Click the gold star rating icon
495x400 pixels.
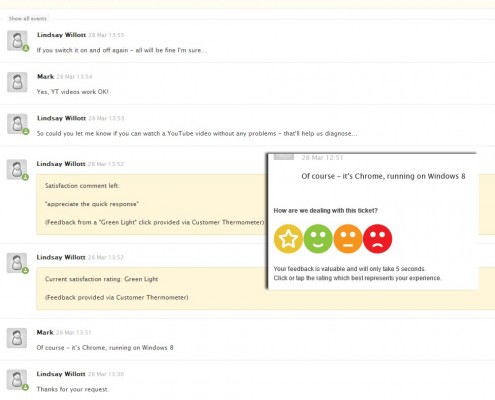288,239
